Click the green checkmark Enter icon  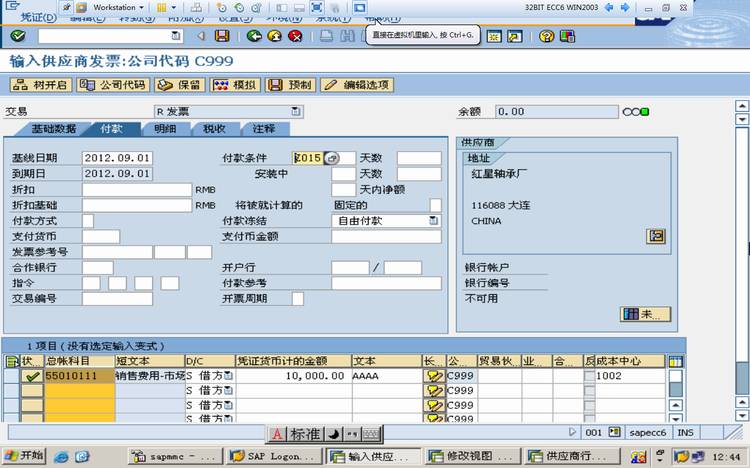[x=18, y=36]
